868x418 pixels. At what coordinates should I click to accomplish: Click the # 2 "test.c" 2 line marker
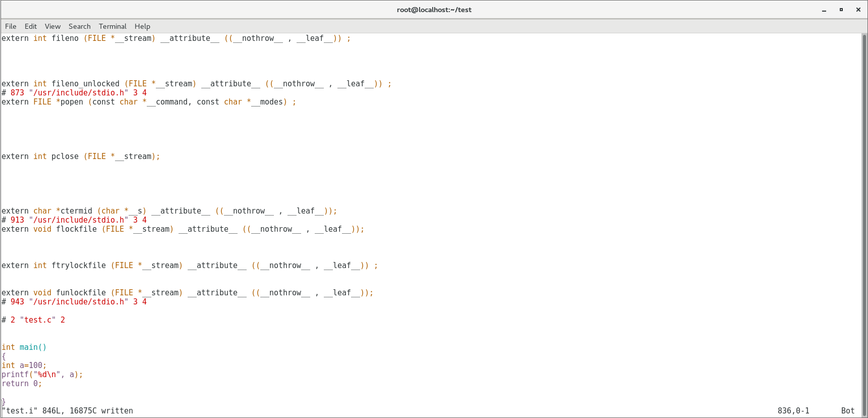[33, 320]
